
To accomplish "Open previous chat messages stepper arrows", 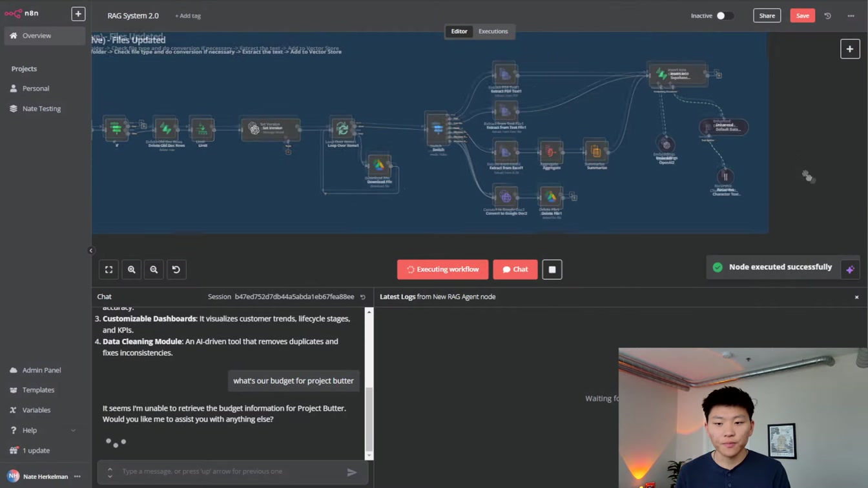I will 110,473.
